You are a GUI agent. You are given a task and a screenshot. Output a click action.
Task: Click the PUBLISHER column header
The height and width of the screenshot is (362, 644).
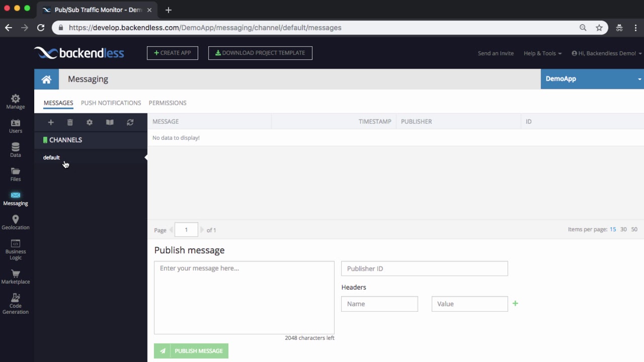click(x=458, y=121)
